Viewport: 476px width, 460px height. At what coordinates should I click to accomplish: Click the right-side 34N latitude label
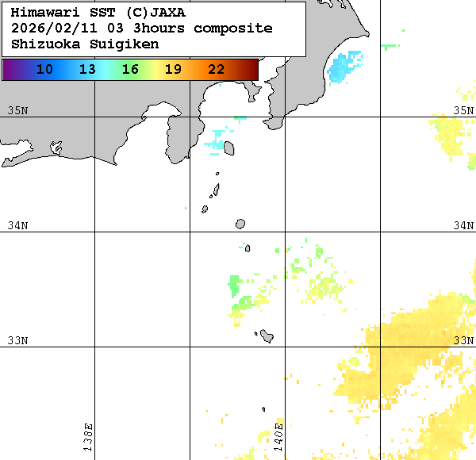click(x=463, y=225)
